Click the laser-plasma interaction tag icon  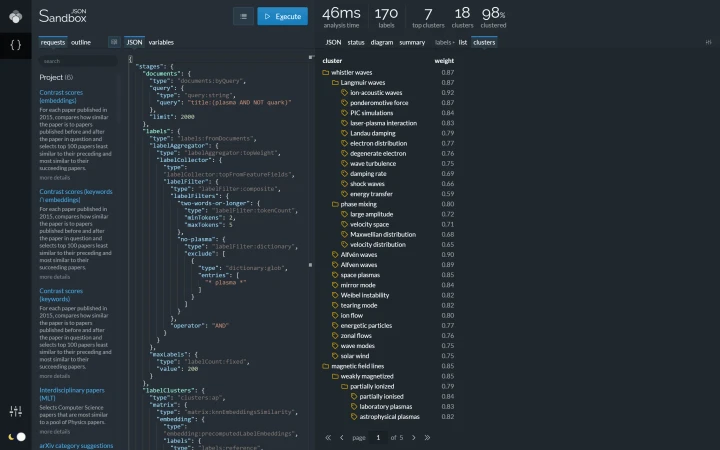[344, 123]
